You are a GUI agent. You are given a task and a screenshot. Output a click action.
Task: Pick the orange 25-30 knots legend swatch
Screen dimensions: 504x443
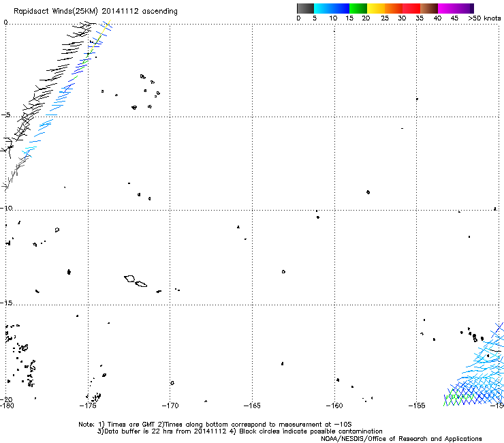click(x=394, y=8)
